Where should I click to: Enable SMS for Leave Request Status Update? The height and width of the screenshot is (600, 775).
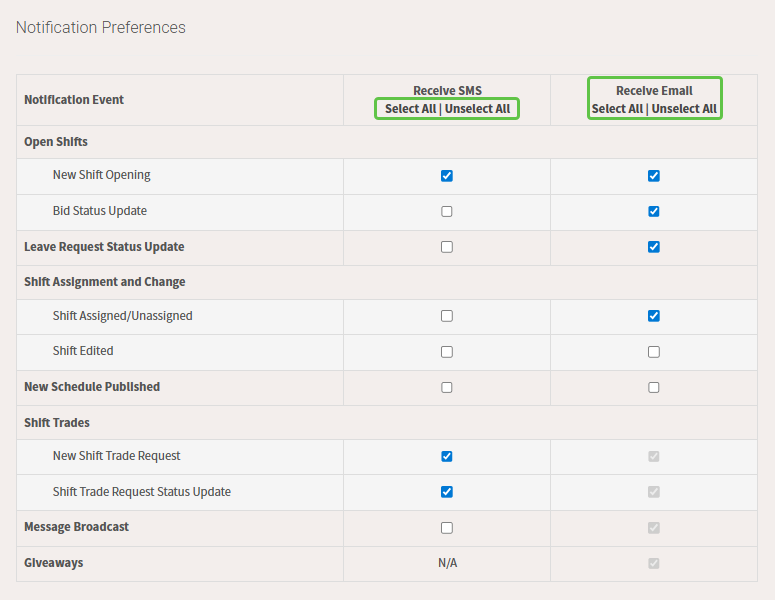(447, 247)
